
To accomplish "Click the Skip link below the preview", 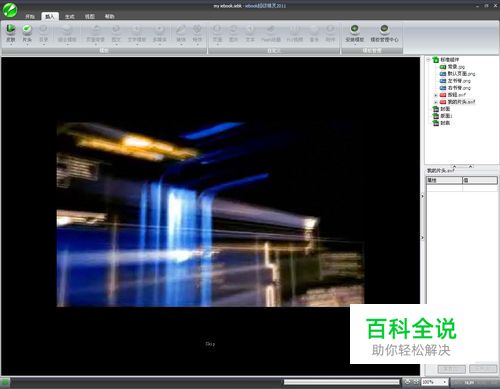I will [x=210, y=344].
